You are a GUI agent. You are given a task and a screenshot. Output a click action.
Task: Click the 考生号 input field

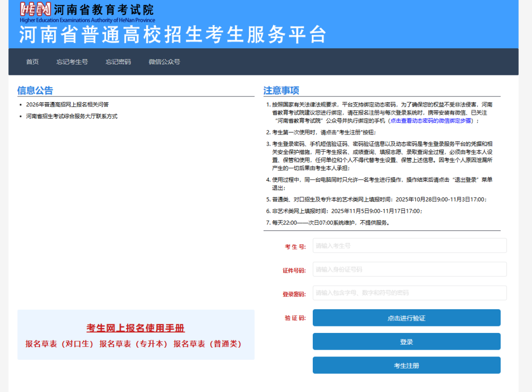click(409, 245)
